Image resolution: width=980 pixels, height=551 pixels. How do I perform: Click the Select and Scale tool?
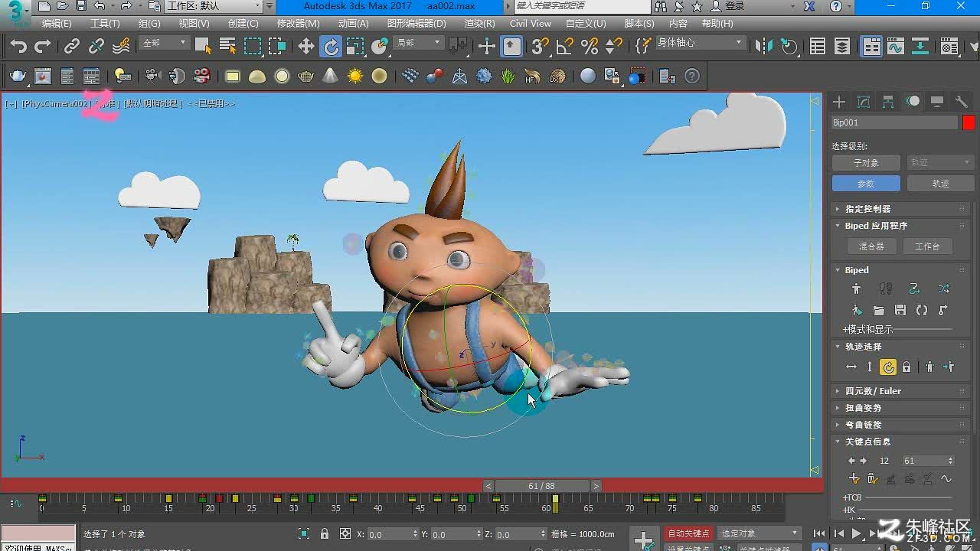pos(355,47)
